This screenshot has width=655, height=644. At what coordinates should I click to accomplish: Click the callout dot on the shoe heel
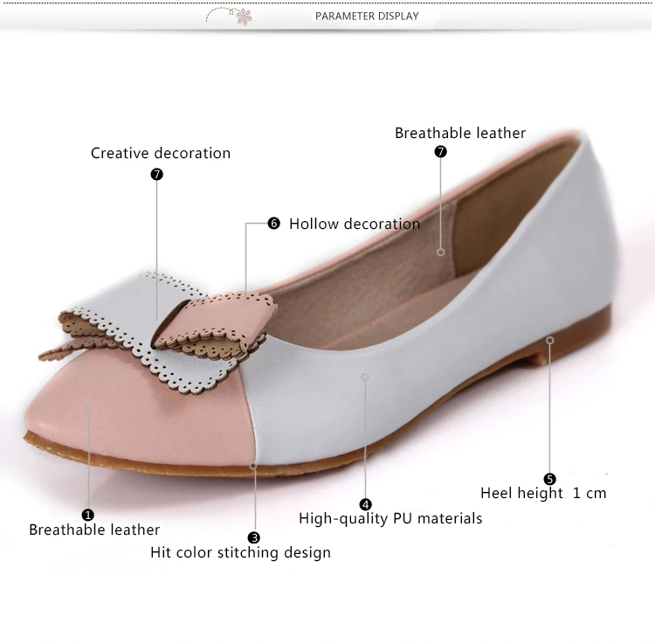pos(549,339)
